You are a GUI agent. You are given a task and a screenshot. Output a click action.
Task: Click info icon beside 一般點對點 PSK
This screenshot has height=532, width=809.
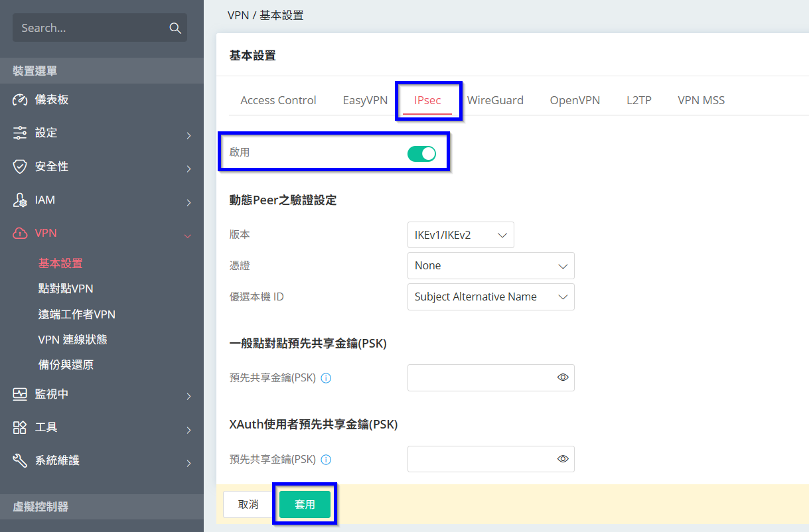(x=326, y=378)
